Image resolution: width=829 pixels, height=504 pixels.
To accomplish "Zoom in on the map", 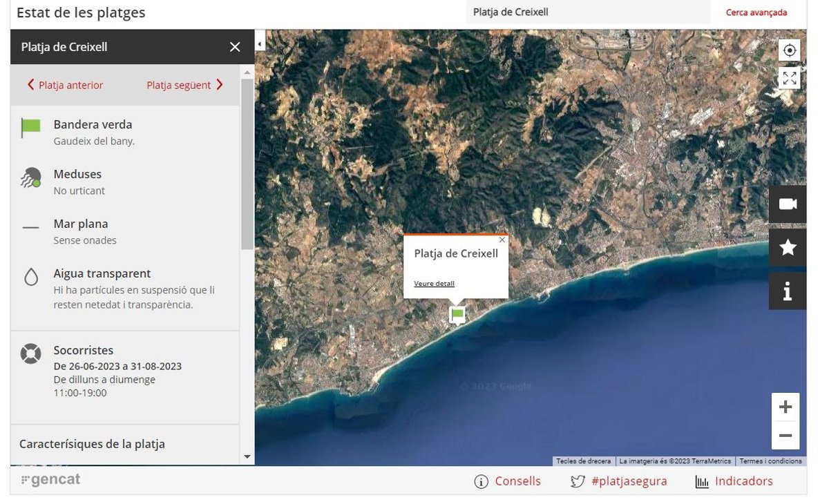I will click(785, 407).
